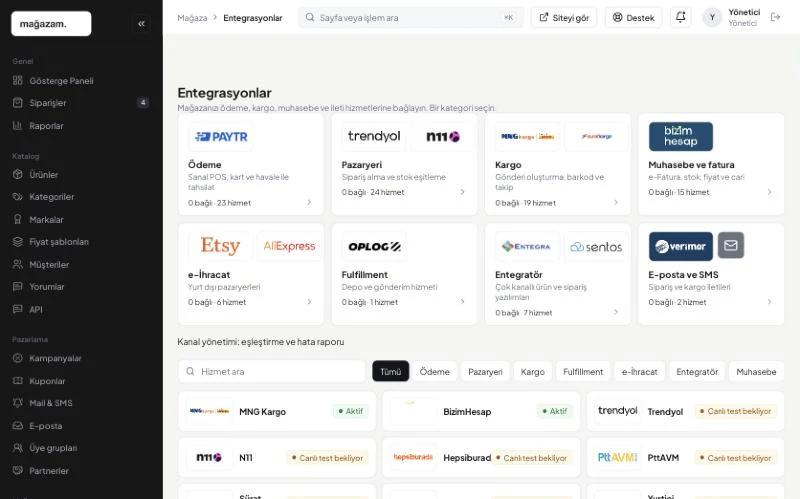Viewport: 800px width, 499px height.
Task: Open E-posta envelope icon in sidebar
Action: click(18, 426)
